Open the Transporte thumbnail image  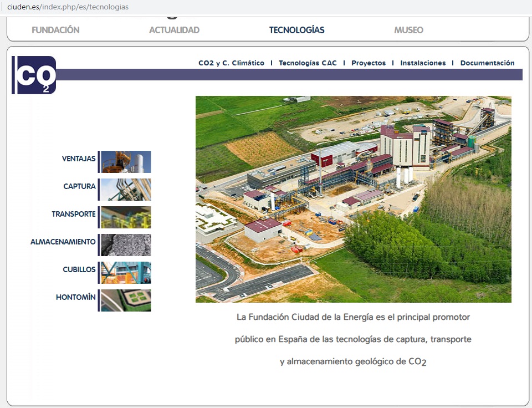pos(126,217)
